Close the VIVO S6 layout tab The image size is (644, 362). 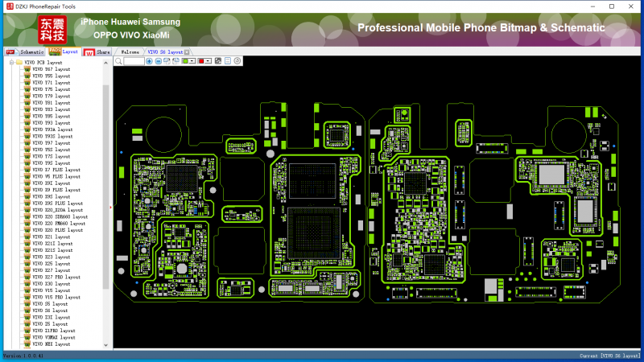tap(188, 51)
